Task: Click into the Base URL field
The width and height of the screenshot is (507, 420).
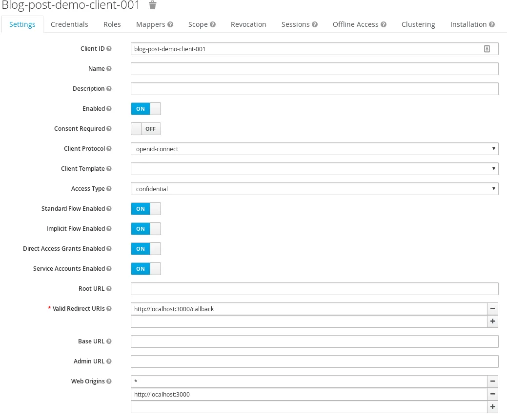Action: click(x=315, y=341)
